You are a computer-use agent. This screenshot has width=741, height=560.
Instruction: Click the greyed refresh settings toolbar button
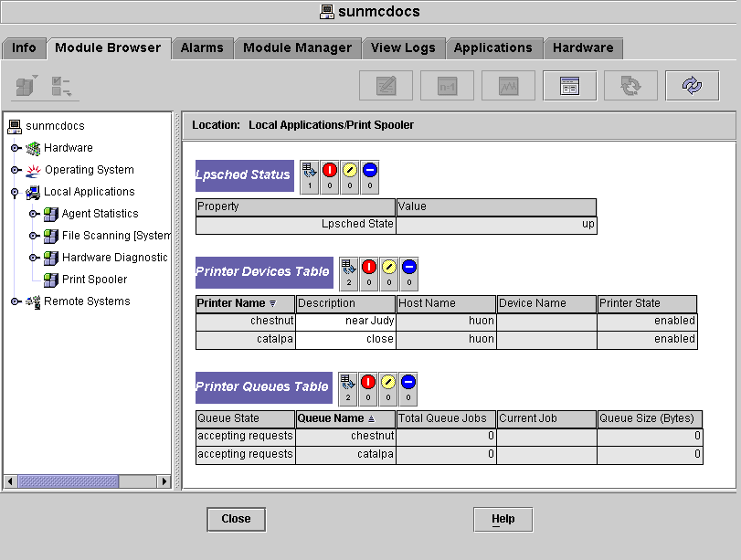click(630, 86)
